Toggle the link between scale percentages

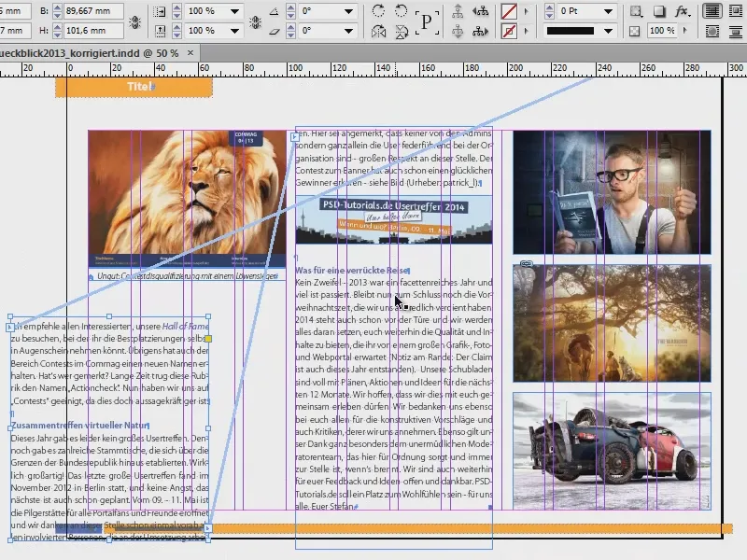click(x=256, y=21)
